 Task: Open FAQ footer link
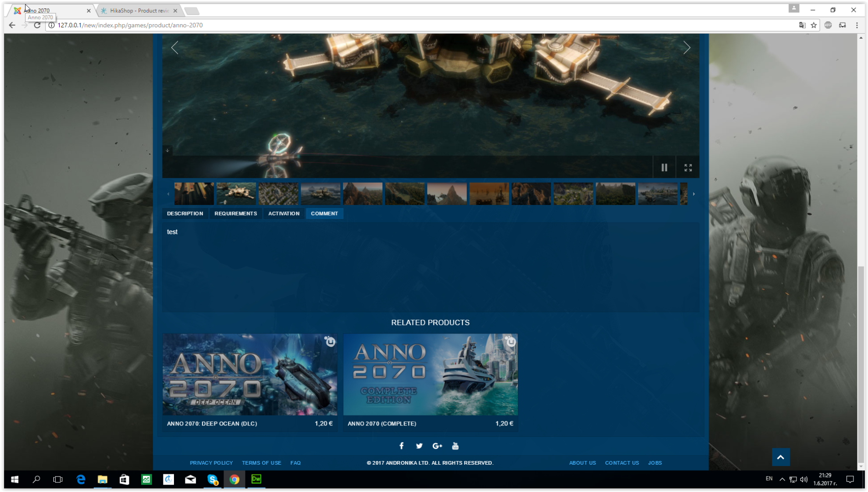pyautogui.click(x=296, y=463)
